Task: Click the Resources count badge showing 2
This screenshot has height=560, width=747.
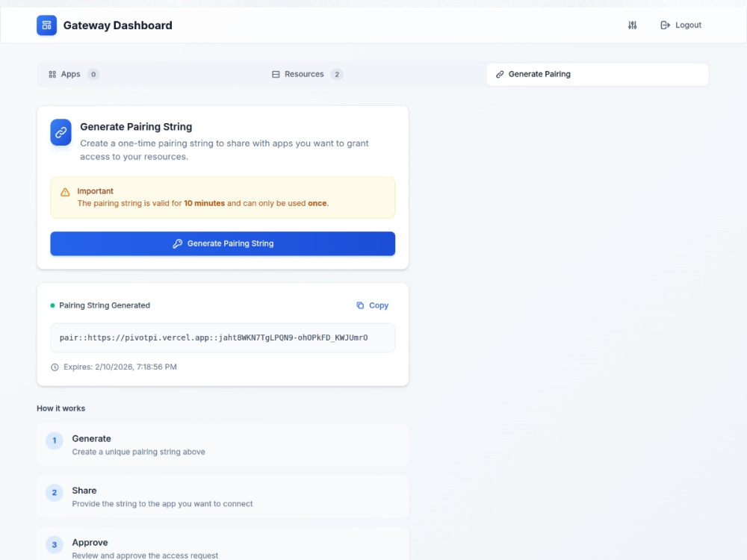Action: click(337, 74)
